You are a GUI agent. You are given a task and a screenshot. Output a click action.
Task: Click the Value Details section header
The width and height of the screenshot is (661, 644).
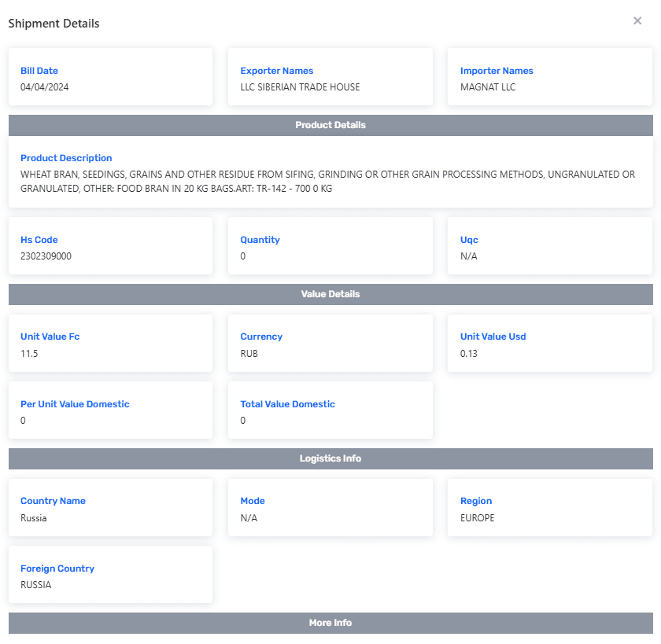tap(330, 294)
